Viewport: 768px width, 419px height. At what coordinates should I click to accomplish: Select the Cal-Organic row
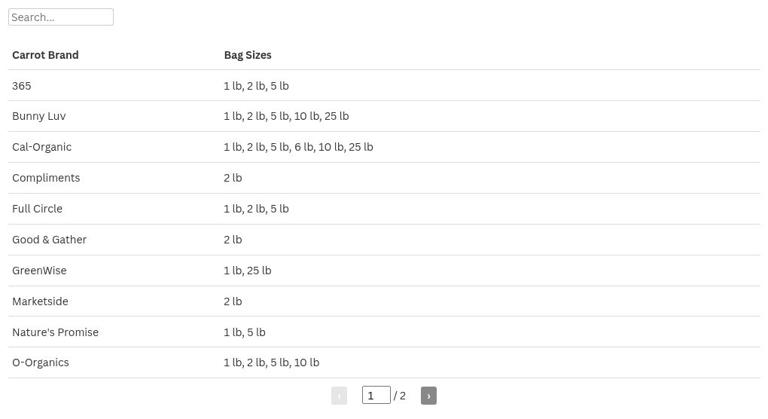(384, 147)
